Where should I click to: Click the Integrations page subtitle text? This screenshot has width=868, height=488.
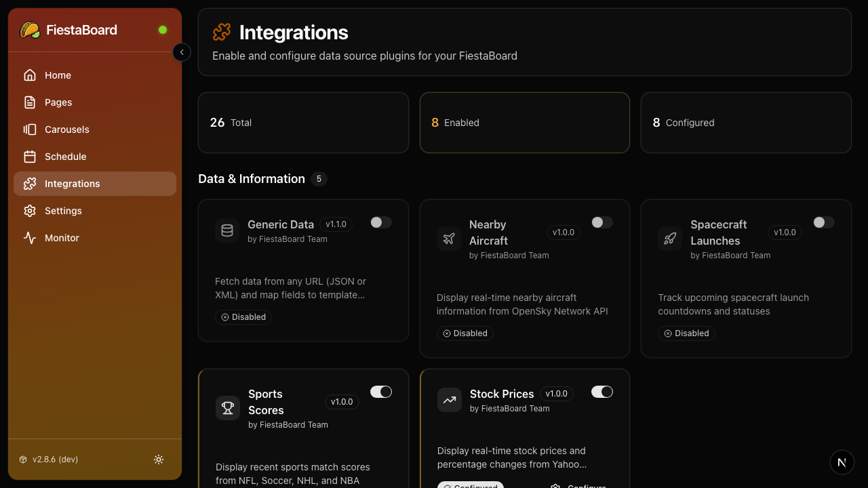(365, 56)
